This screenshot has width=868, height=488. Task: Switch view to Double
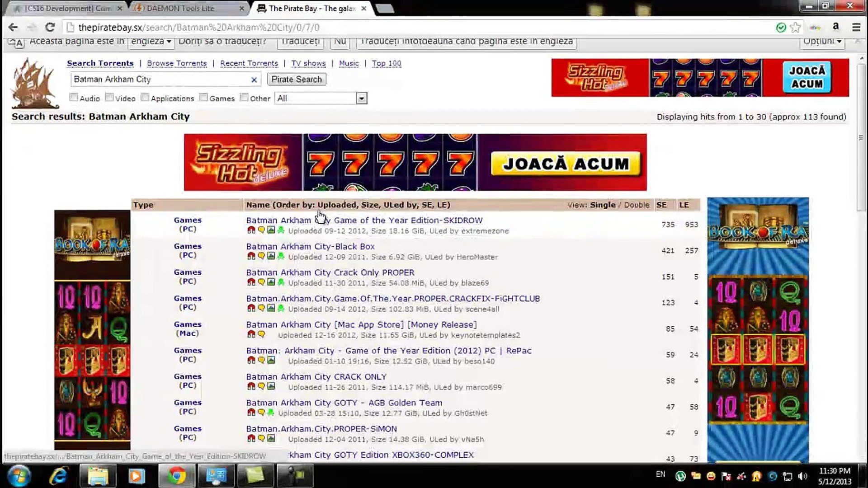637,205
